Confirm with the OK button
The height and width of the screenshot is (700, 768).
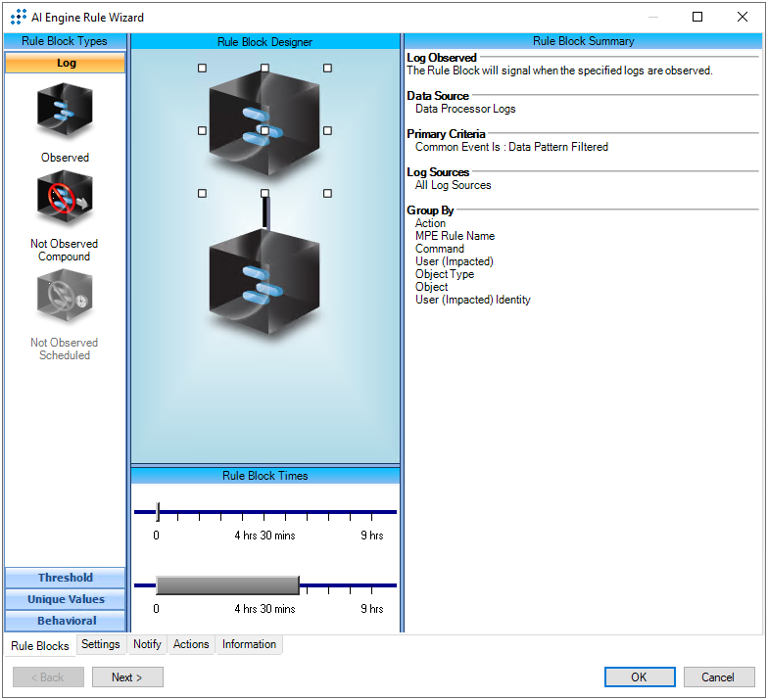pos(639,677)
